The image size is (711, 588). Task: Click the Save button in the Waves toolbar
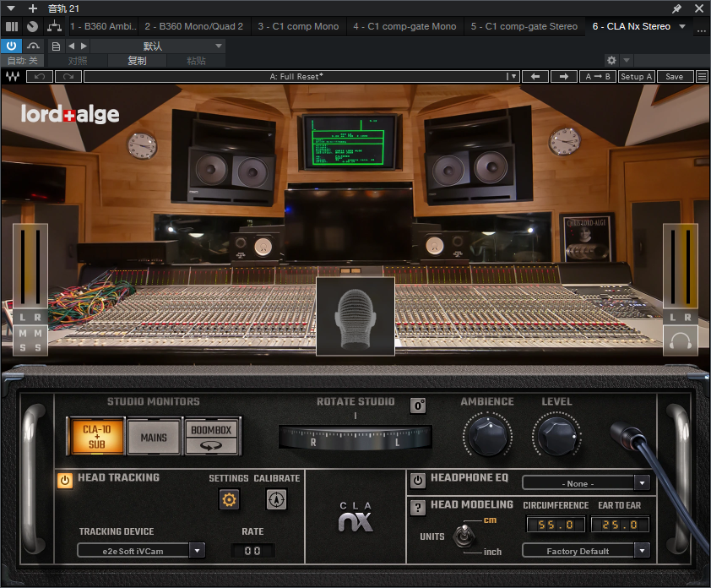point(674,76)
